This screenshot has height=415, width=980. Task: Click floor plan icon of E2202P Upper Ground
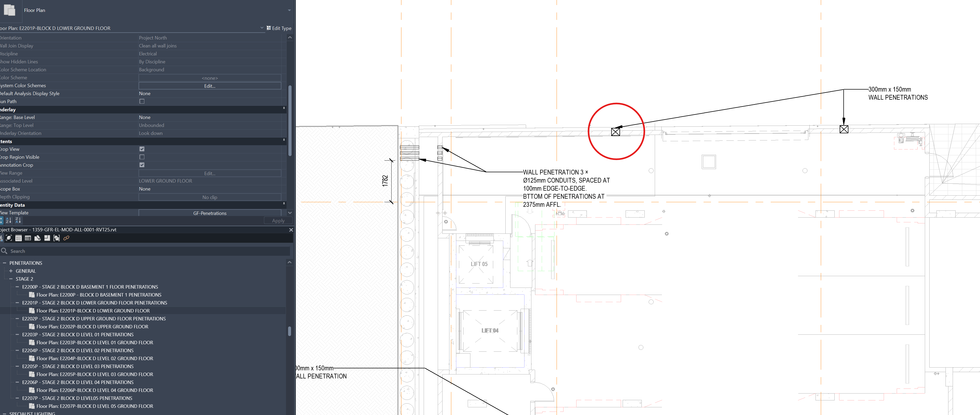coord(32,327)
